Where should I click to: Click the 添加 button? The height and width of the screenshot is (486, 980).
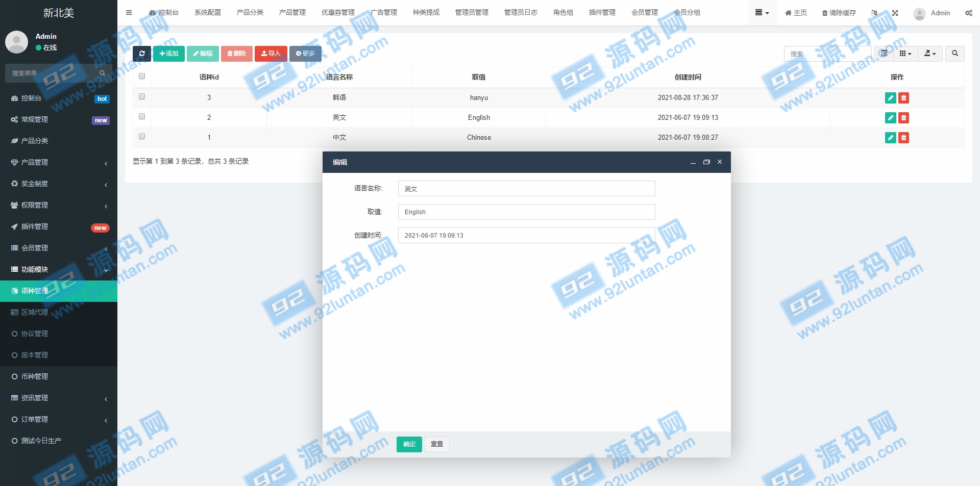(169, 54)
